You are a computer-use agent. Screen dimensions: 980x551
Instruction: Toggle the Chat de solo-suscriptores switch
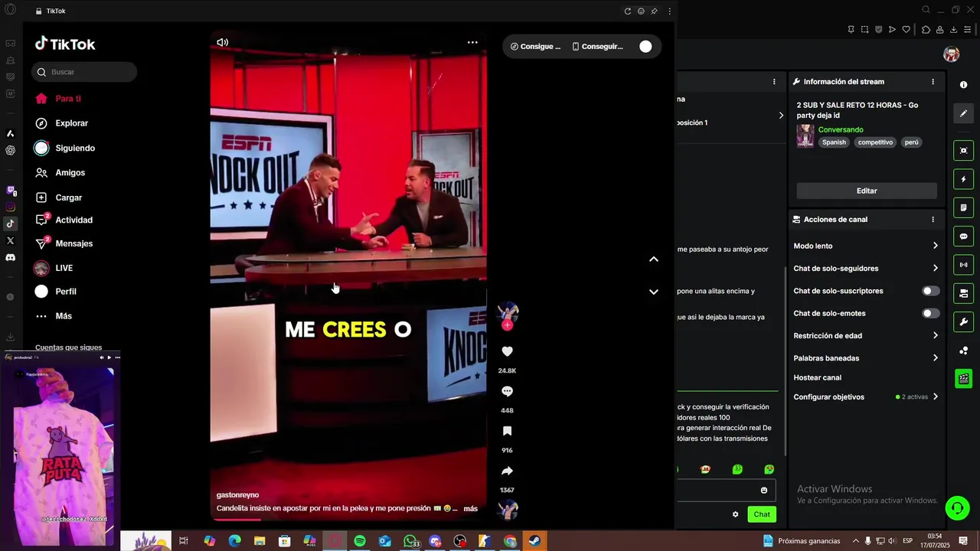click(930, 291)
